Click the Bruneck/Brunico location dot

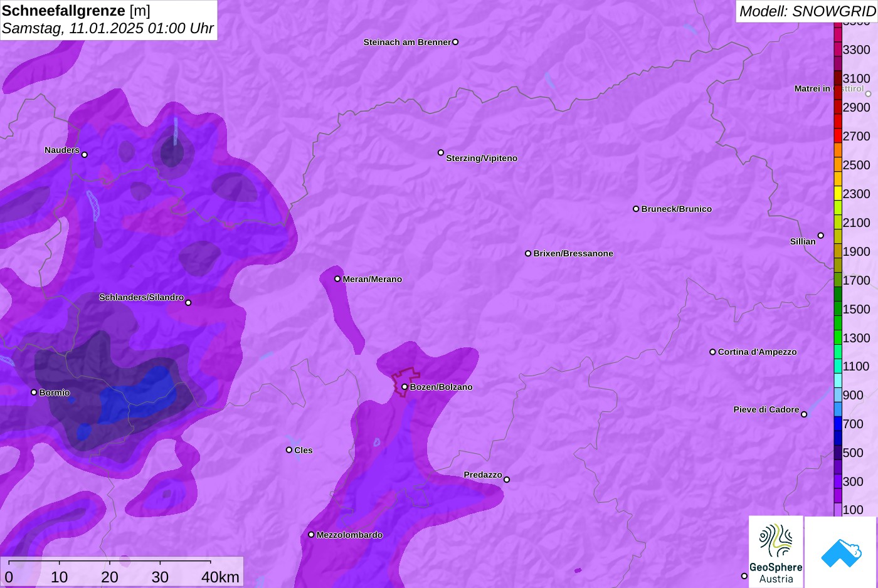[x=636, y=209]
